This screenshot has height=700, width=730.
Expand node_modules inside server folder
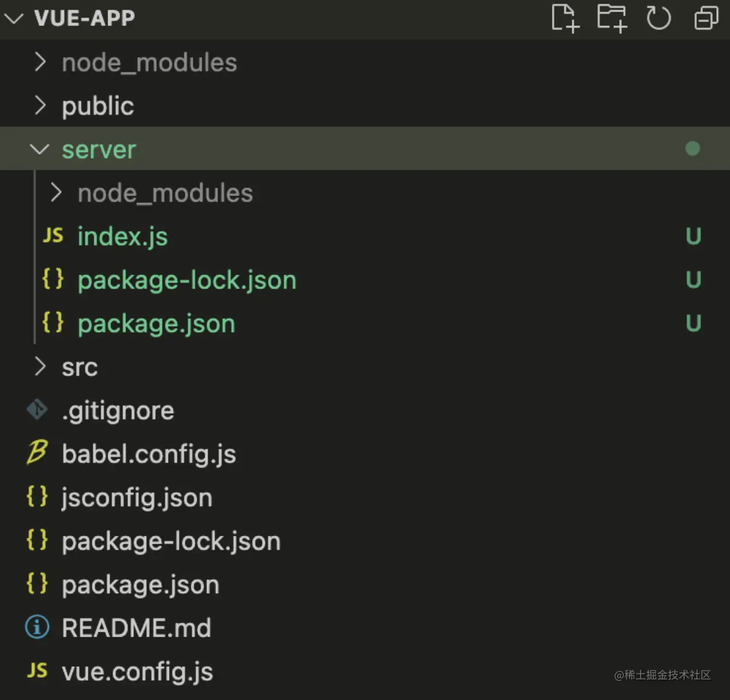pos(56,193)
